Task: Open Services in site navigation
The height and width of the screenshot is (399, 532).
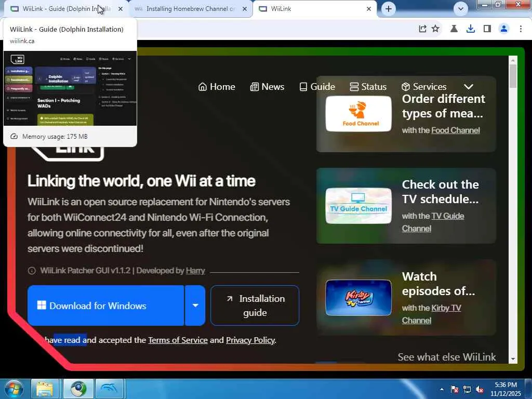Action: pyautogui.click(x=424, y=87)
